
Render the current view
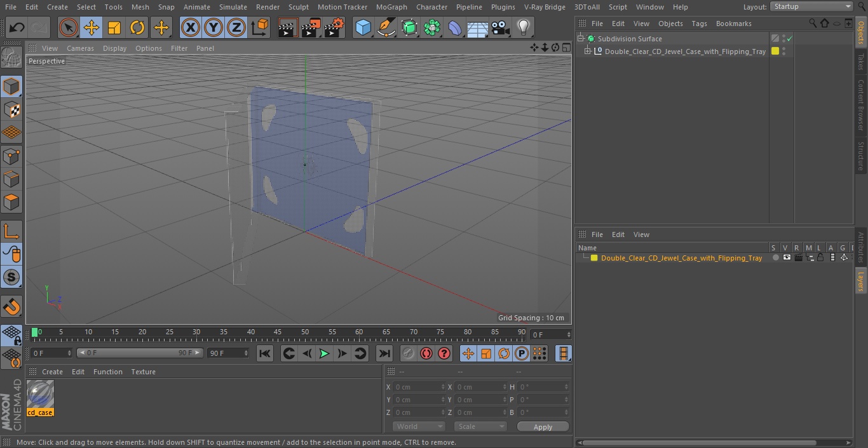[x=287, y=27]
